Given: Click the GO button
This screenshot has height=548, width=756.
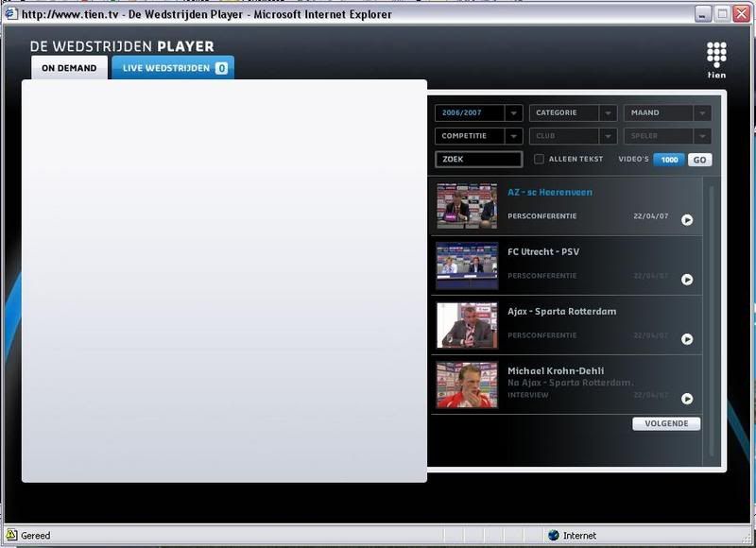Looking at the screenshot, I should pyautogui.click(x=699, y=160).
